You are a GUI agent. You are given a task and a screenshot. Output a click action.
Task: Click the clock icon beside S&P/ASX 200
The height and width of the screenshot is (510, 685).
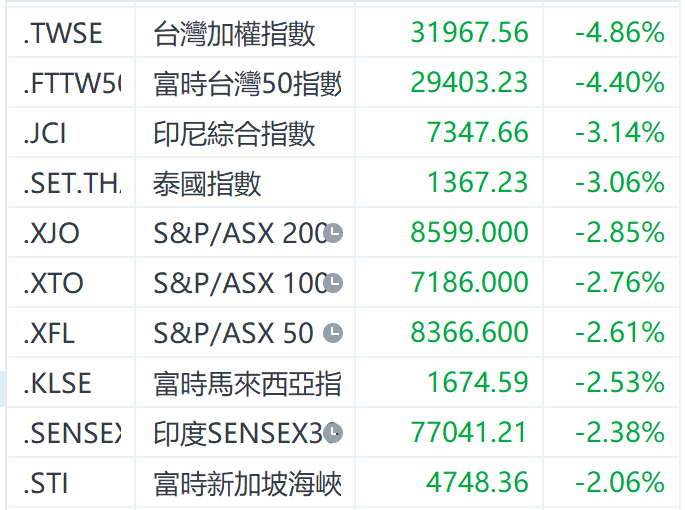pyautogui.click(x=334, y=233)
